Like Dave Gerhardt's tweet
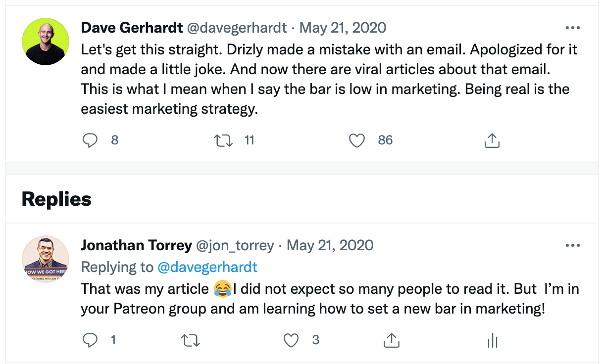Screen dimensions: 603x364 pyautogui.click(x=356, y=141)
